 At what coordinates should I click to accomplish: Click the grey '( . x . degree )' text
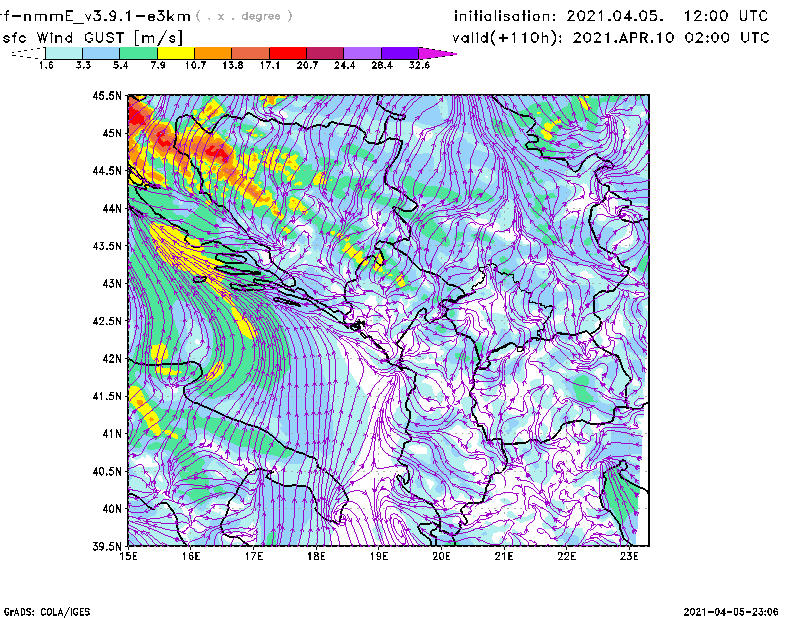[x=244, y=16]
